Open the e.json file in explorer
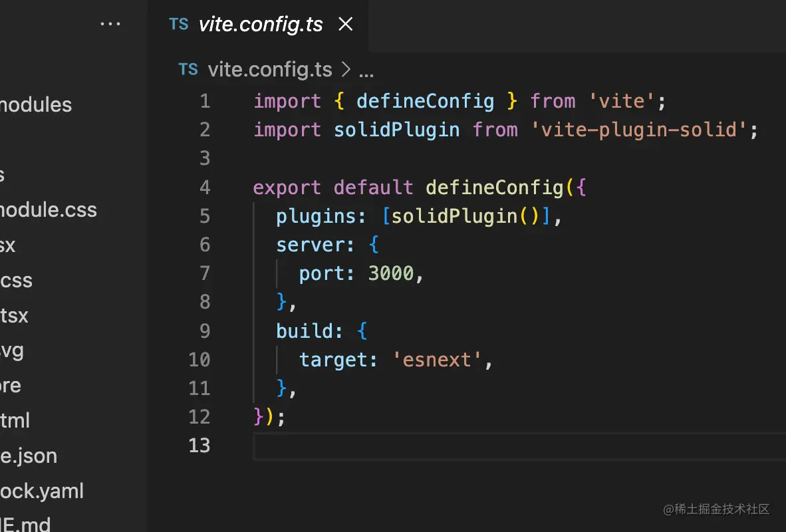 point(29,456)
